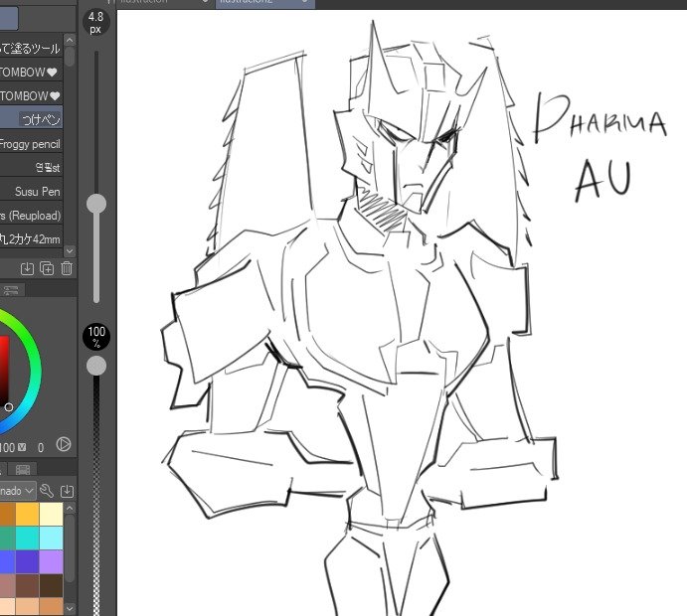The image size is (687, 616).
Task: Pick the lavender purple swatch
Action: [x=51, y=561]
